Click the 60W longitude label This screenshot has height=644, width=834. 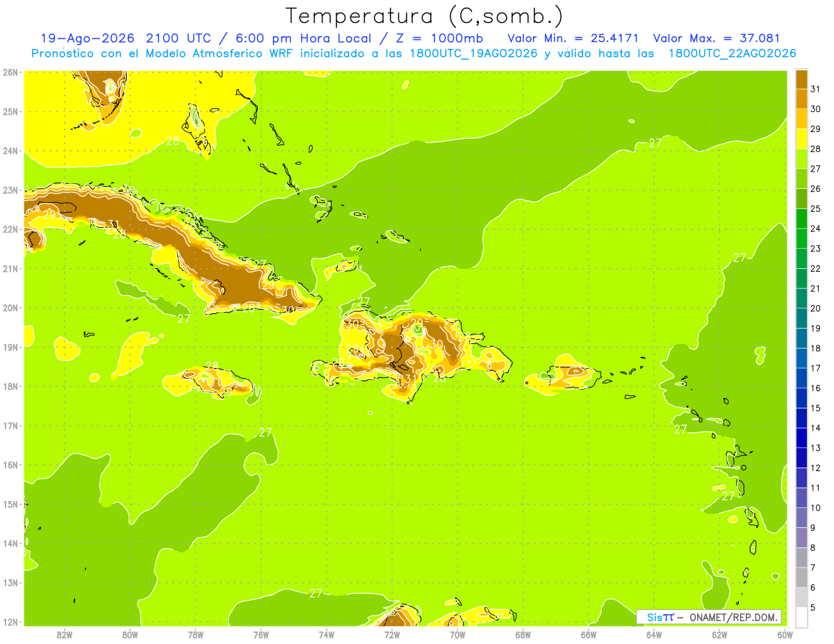coord(785,634)
